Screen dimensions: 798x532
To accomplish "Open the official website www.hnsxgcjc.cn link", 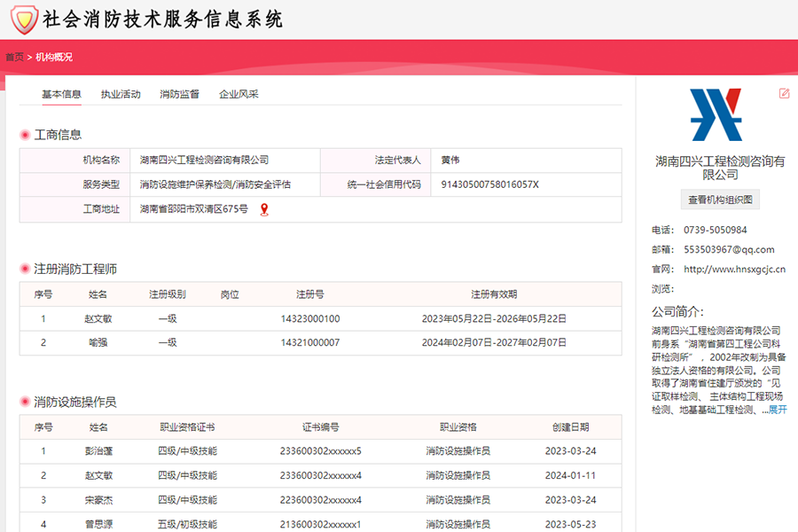I will tap(734, 270).
